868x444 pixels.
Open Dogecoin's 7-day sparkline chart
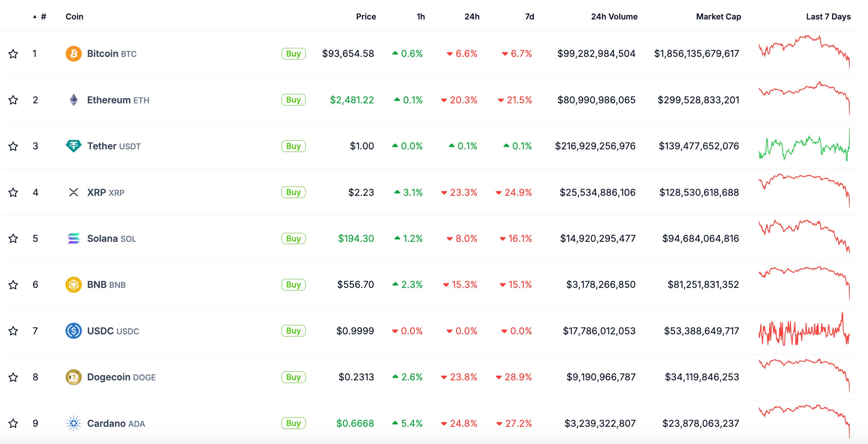coord(804,375)
